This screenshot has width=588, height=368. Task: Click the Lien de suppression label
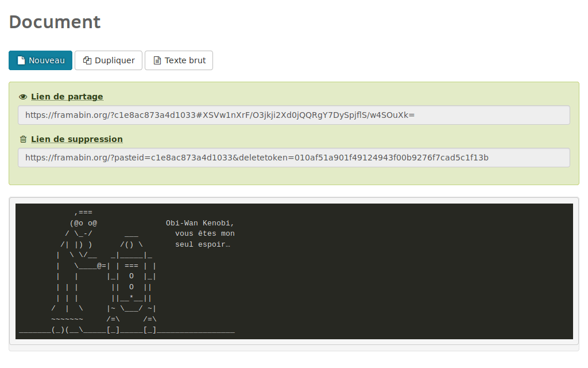coord(77,139)
